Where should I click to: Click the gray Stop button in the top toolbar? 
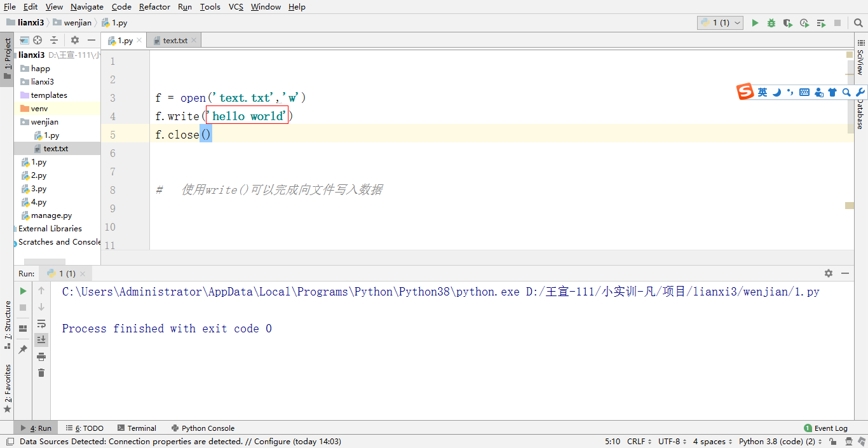tap(837, 23)
